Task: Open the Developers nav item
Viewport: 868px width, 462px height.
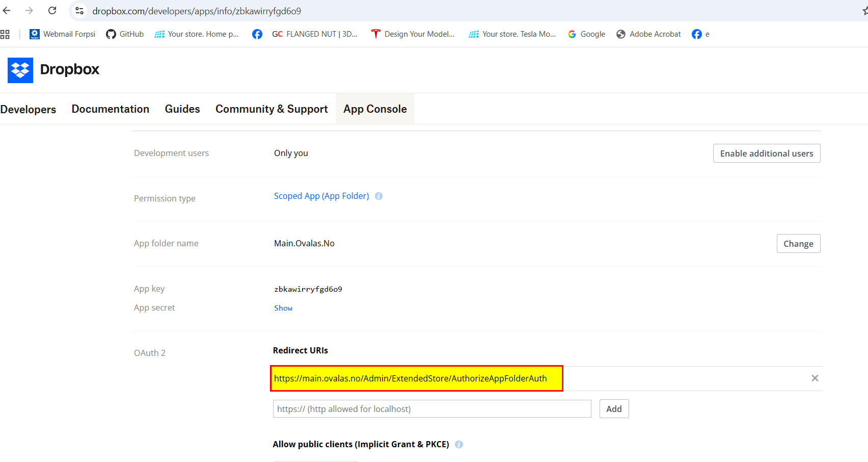Action: (x=28, y=109)
